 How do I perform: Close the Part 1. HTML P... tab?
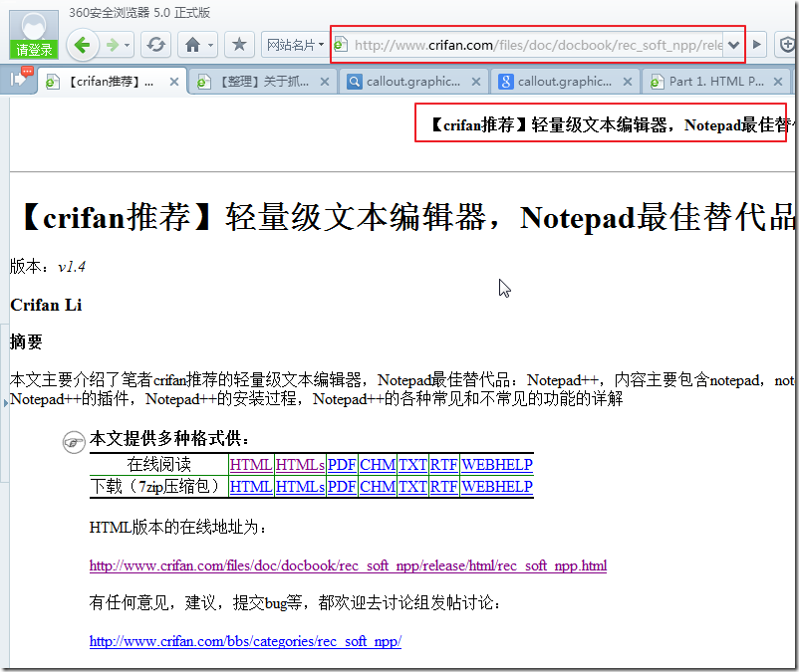(778, 82)
